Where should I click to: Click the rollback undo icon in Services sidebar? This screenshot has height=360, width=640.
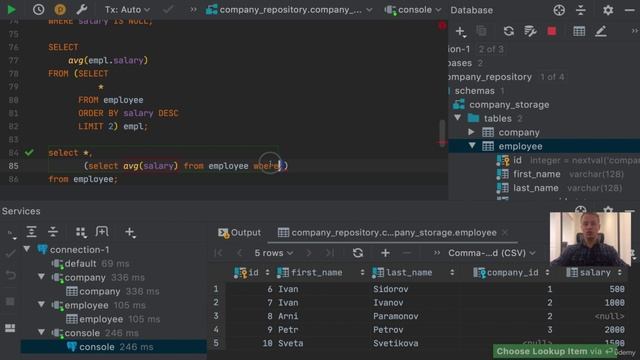(11, 275)
